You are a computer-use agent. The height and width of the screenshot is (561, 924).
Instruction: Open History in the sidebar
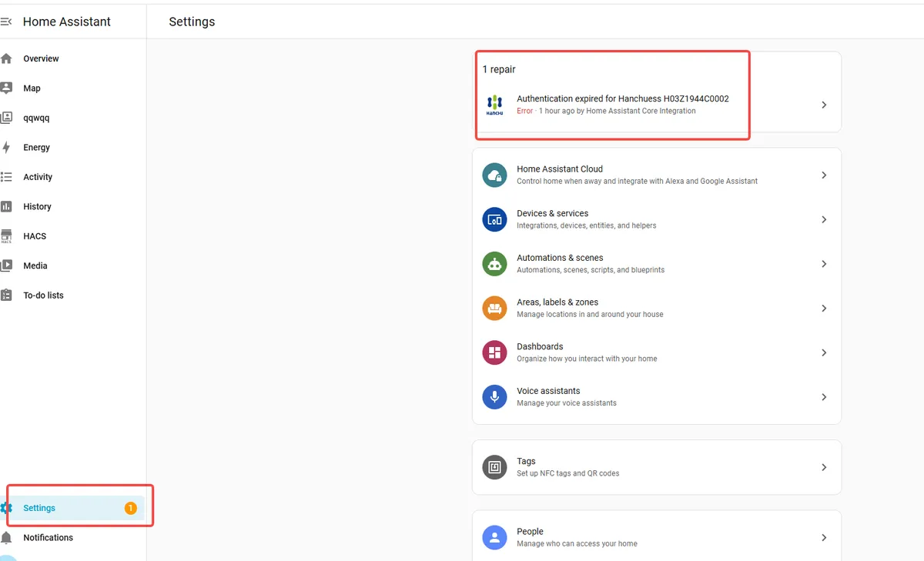[73, 206]
